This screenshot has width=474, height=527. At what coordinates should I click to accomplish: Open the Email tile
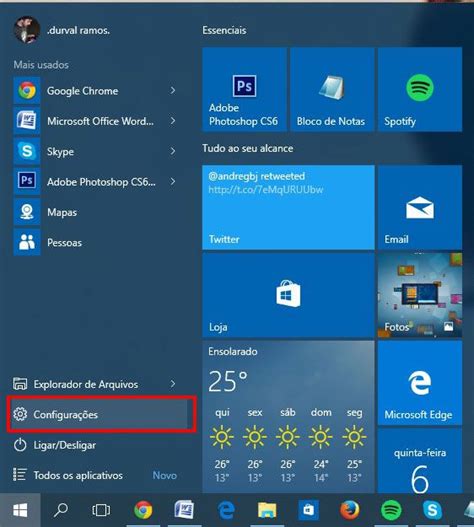tap(420, 207)
